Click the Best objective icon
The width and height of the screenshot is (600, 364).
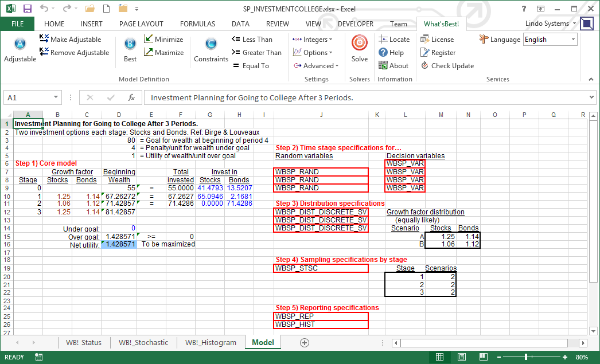tap(130, 49)
